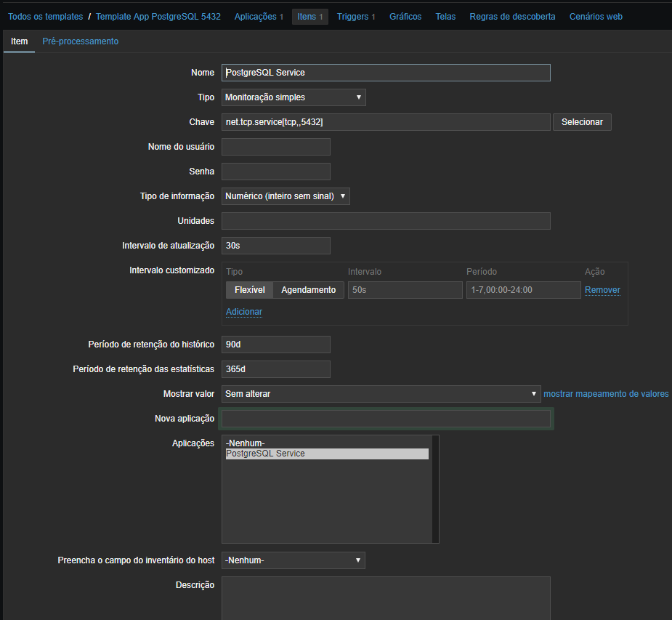672x620 pixels.
Task: Open the Tipo de informação dropdown
Action: (286, 196)
